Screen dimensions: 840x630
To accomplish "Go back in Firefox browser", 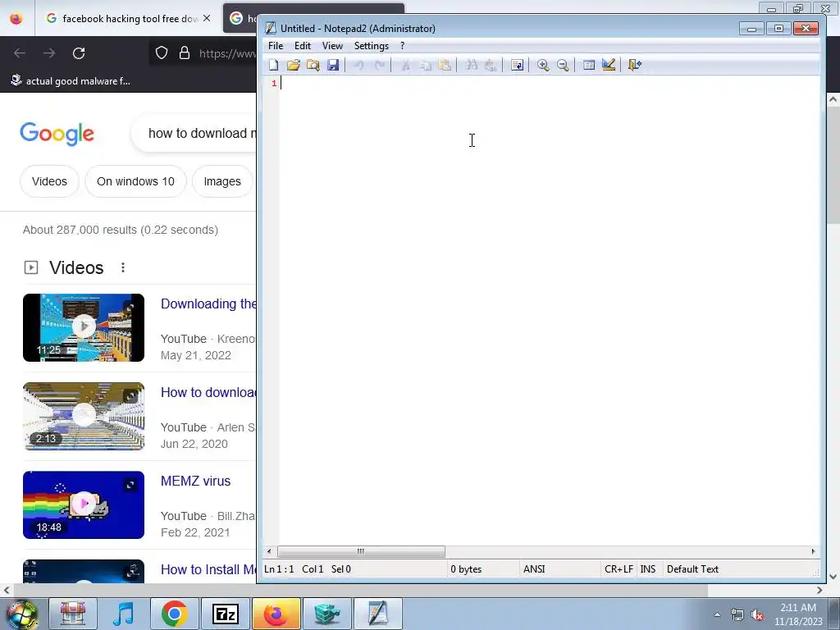I will click(20, 53).
